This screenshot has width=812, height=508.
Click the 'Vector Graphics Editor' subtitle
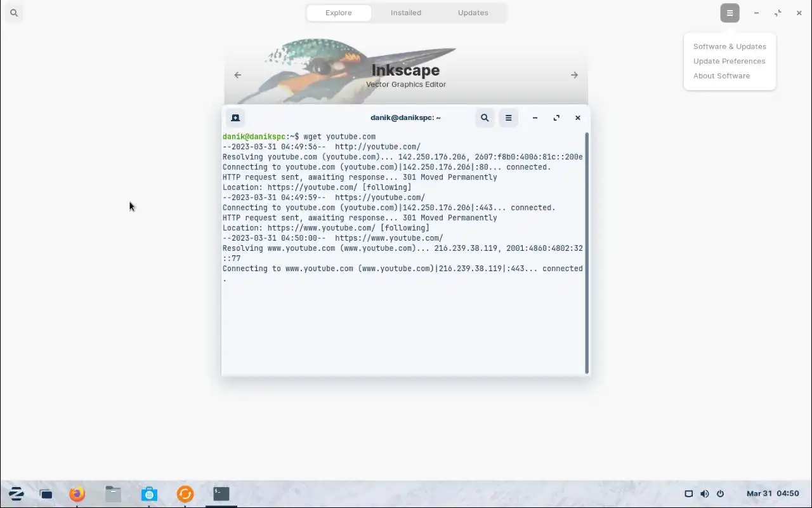(x=406, y=84)
